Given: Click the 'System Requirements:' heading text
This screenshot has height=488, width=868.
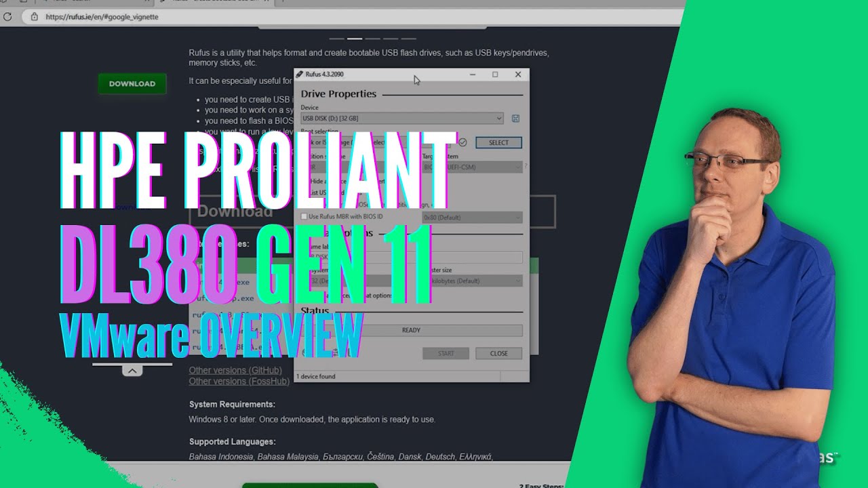Looking at the screenshot, I should click(232, 405).
